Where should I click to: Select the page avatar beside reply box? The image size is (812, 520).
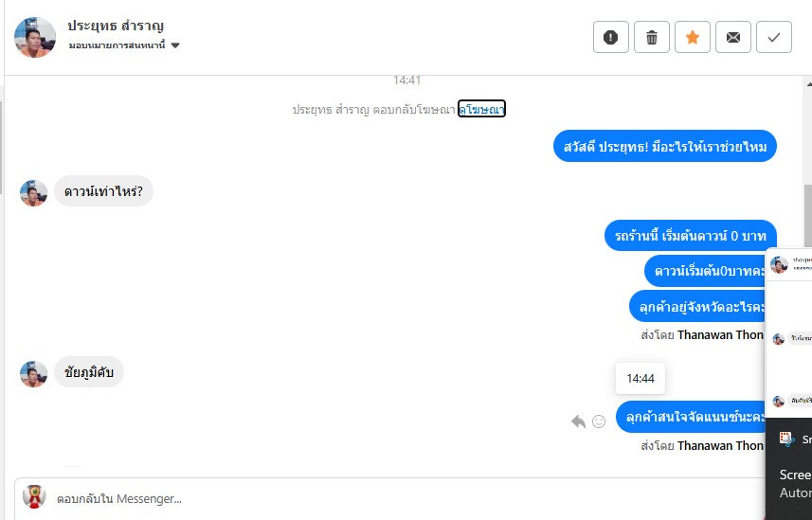34,497
